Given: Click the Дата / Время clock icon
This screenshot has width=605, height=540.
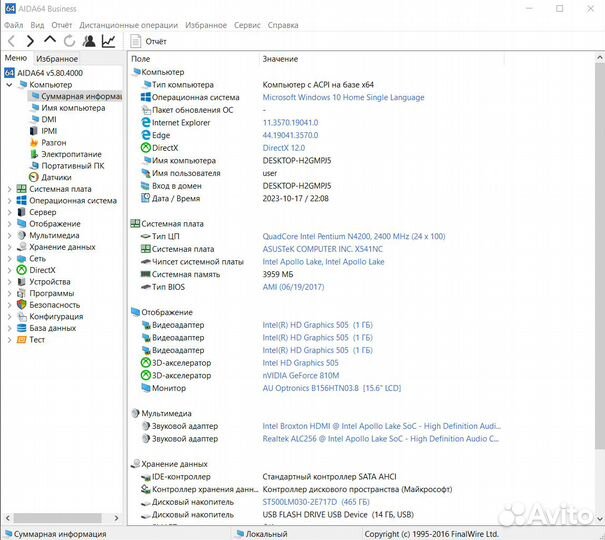Looking at the screenshot, I should tap(145, 198).
